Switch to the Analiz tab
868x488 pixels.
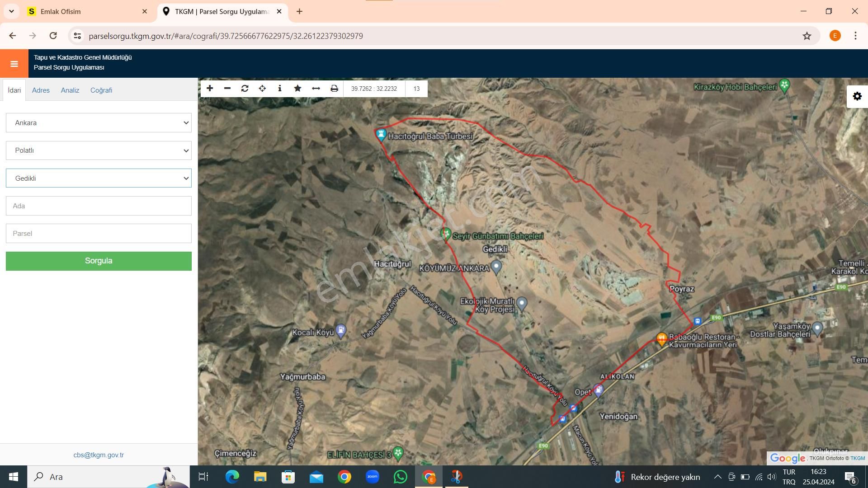click(x=70, y=90)
